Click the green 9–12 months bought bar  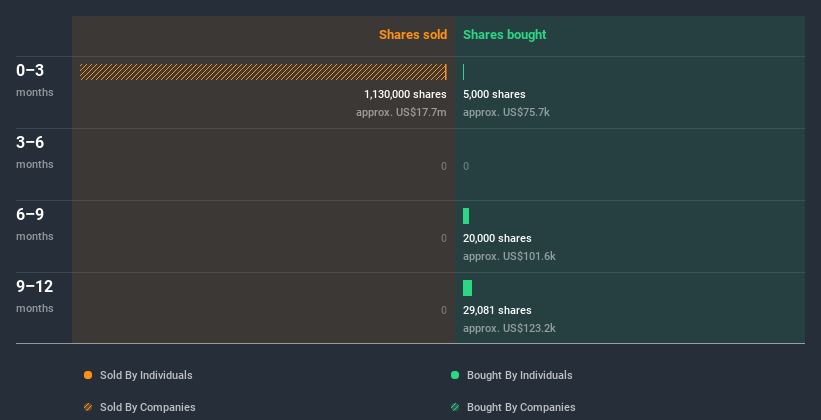click(468, 288)
